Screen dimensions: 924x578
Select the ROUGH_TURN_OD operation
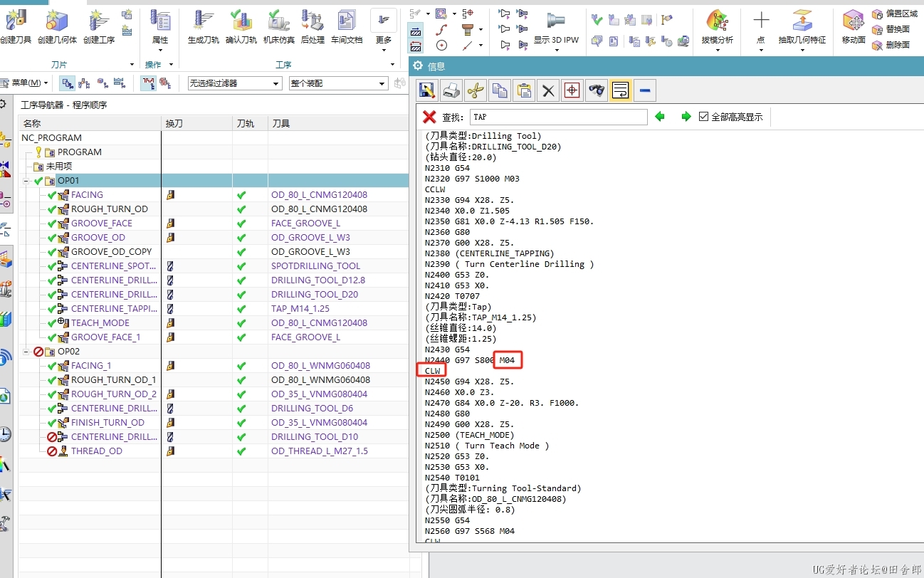click(x=109, y=209)
